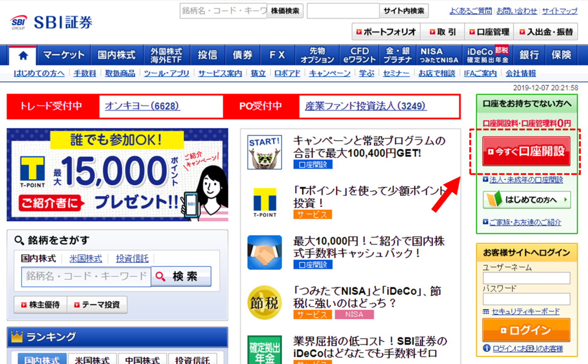Open the 銀行 tab
This screenshot has width=588, height=364.
tap(529, 55)
